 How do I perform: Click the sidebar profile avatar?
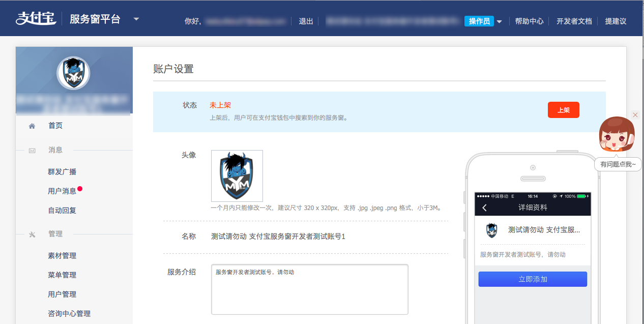coord(73,73)
